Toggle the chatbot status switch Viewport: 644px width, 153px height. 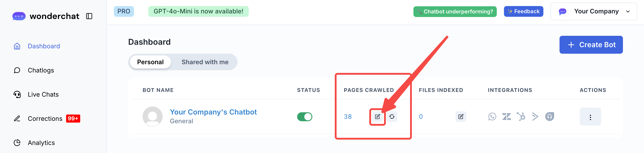tap(305, 117)
